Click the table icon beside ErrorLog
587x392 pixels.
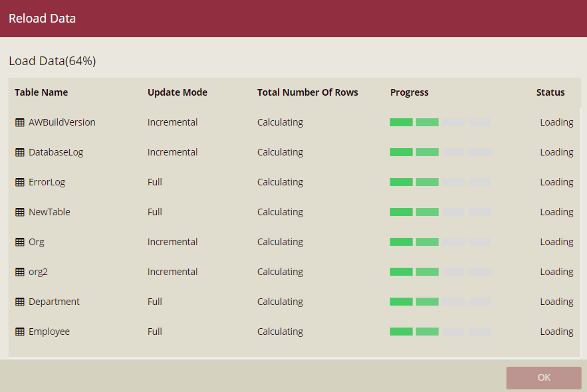pyautogui.click(x=20, y=182)
